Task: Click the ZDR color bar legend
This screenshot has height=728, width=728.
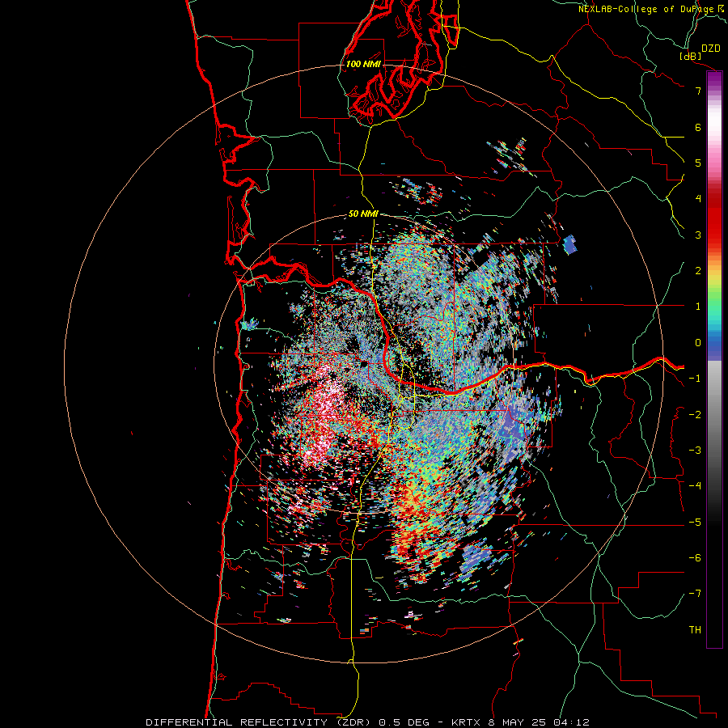Action: [x=714, y=359]
